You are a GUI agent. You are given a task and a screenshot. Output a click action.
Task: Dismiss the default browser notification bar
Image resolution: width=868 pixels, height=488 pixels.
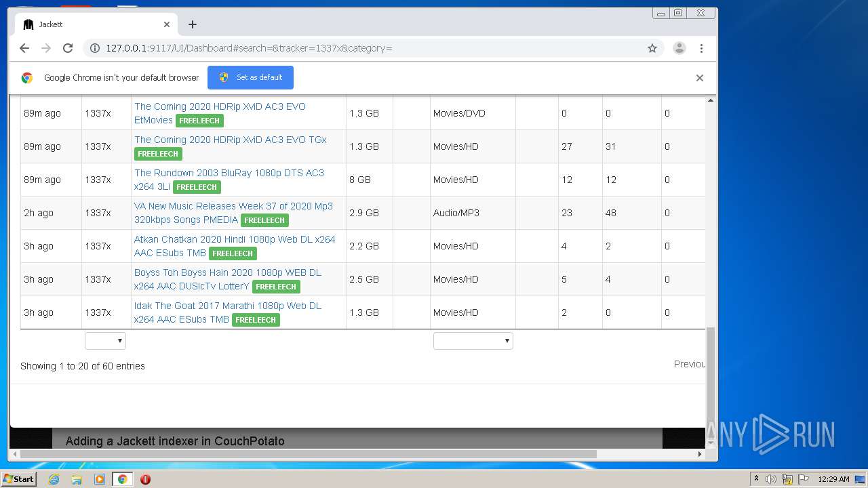click(700, 78)
